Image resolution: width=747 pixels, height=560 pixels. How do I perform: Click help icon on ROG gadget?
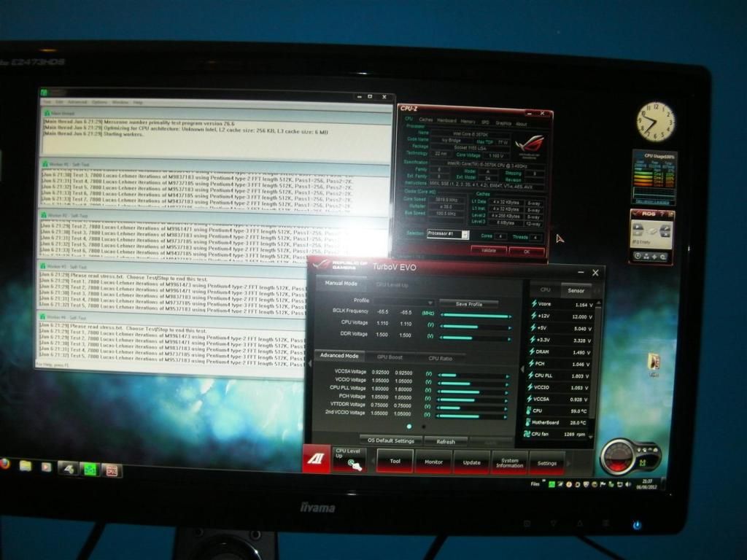pos(662,214)
